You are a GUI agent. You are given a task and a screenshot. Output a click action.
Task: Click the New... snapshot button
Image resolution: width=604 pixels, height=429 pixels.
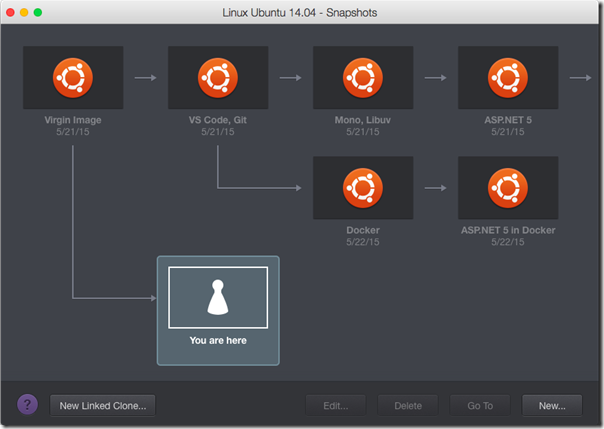click(x=552, y=406)
